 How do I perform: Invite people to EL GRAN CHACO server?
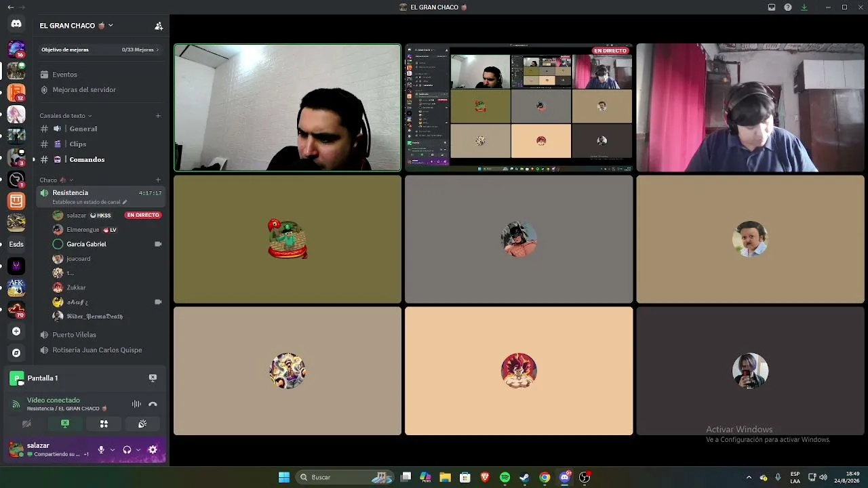(159, 26)
